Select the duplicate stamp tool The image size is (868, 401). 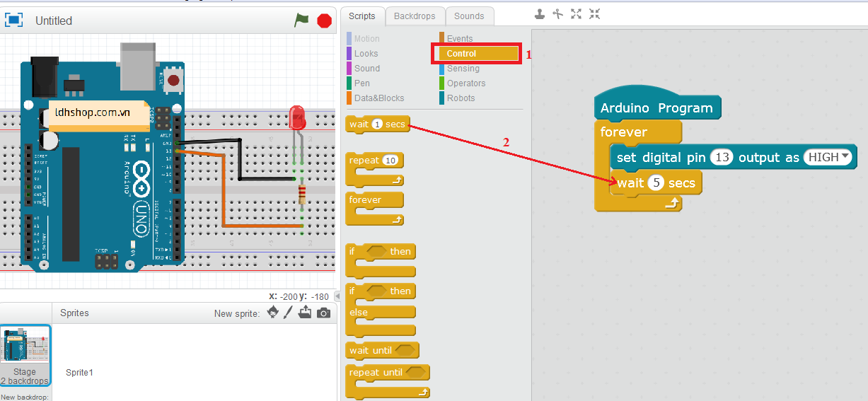[540, 13]
